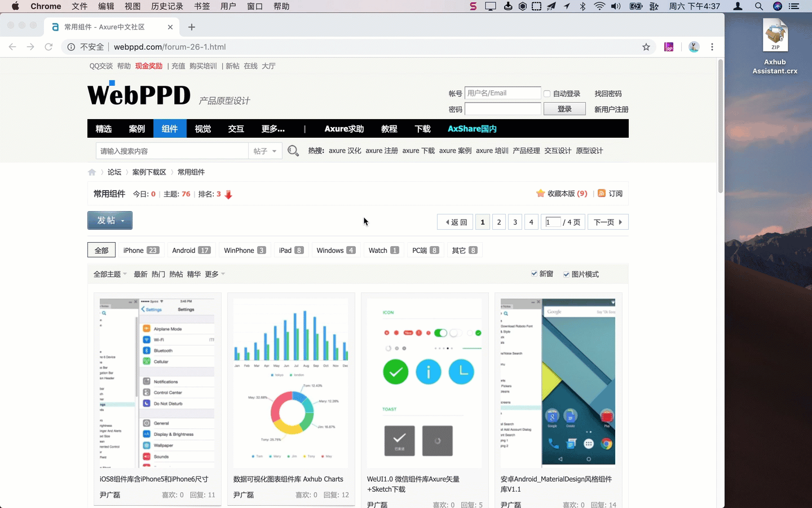The width and height of the screenshot is (812, 508).
Task: Click 找回密码 link
Action: click(608, 94)
